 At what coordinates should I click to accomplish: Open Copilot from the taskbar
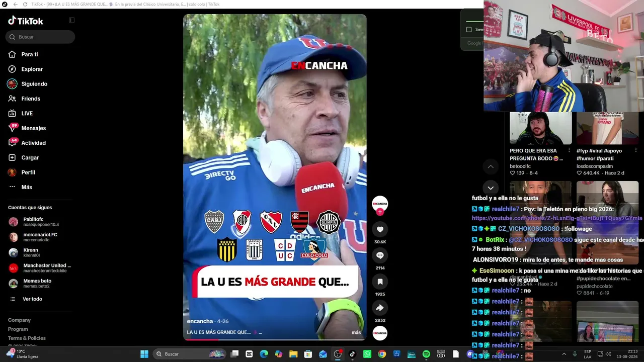tap(279, 354)
